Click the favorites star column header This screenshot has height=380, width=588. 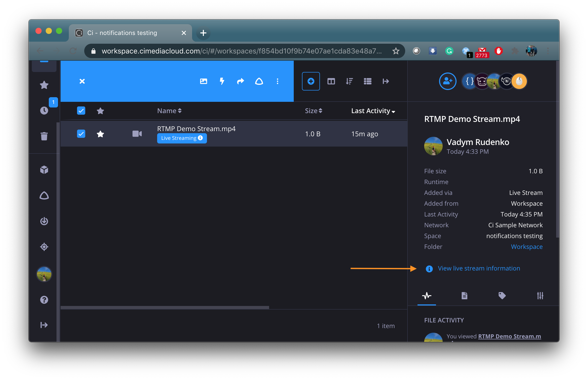[100, 111]
